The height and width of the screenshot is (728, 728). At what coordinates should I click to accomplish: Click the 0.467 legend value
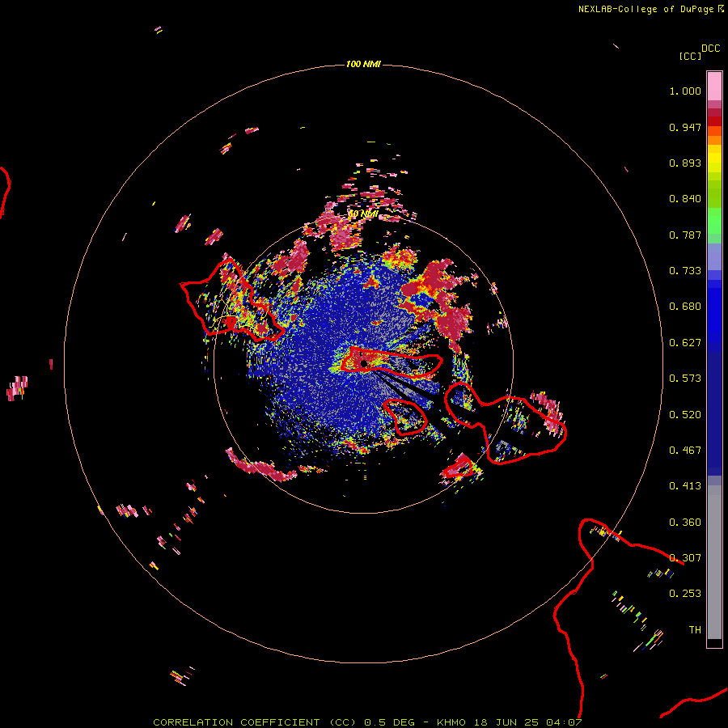click(685, 451)
